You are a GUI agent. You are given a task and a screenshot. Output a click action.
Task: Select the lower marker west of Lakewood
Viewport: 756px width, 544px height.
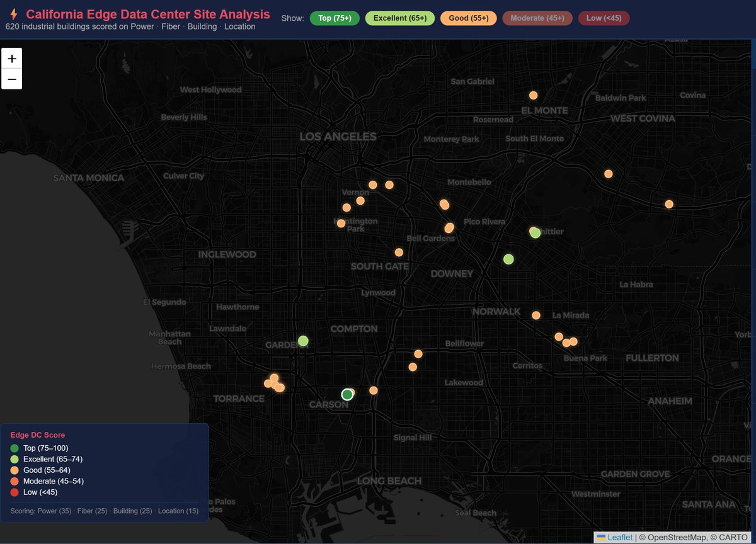coord(413,367)
